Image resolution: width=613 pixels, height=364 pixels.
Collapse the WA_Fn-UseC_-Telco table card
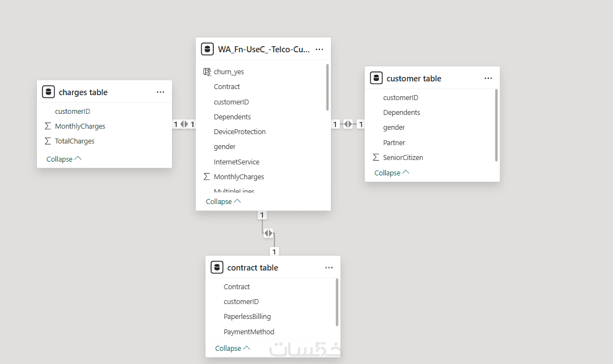(223, 201)
